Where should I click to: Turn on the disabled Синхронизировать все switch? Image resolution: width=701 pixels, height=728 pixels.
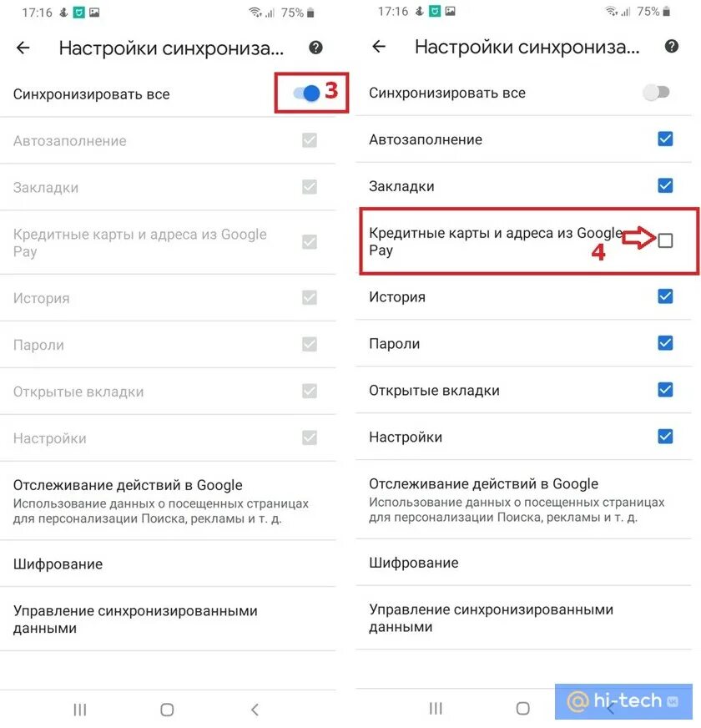tap(656, 93)
